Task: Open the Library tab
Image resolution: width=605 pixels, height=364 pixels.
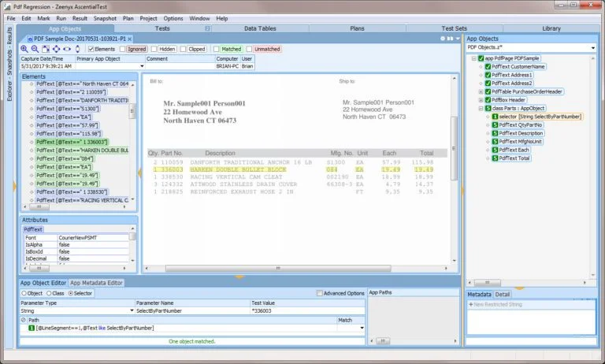Action: click(x=551, y=28)
